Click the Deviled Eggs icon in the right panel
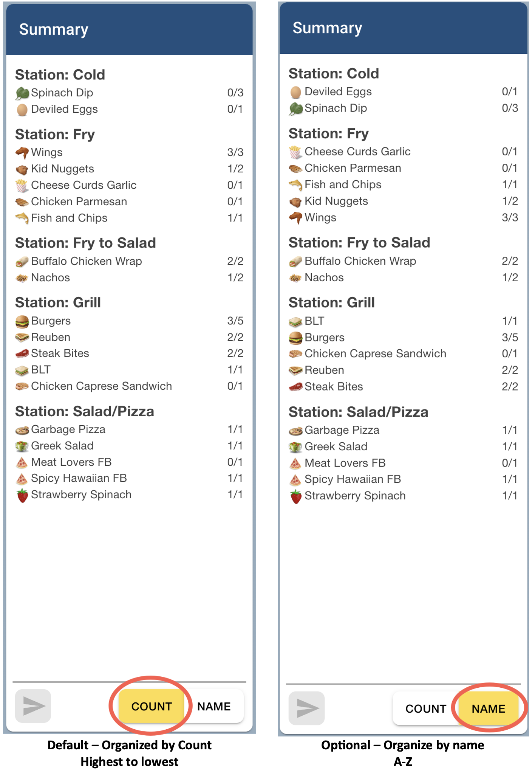The image size is (532, 772). pyautogui.click(x=295, y=92)
